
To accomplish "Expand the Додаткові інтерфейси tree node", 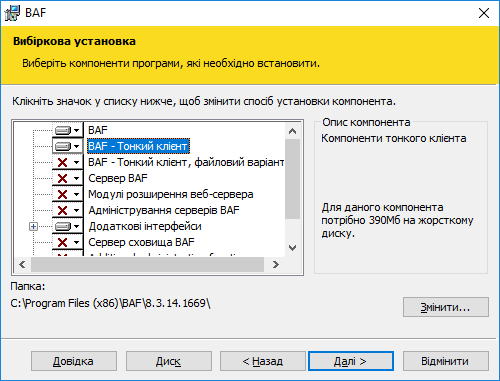I will 33,227.
